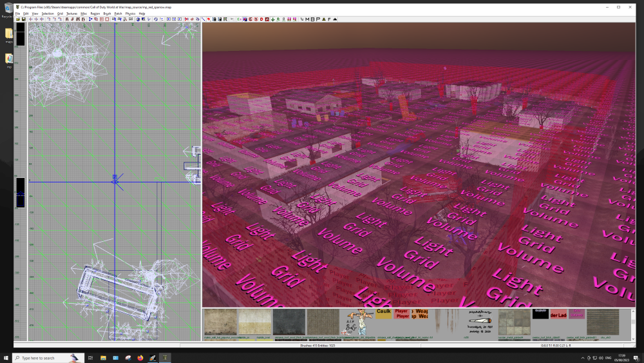Open the Textures menu
Screen dimensions: 644x363
[x=72, y=14]
